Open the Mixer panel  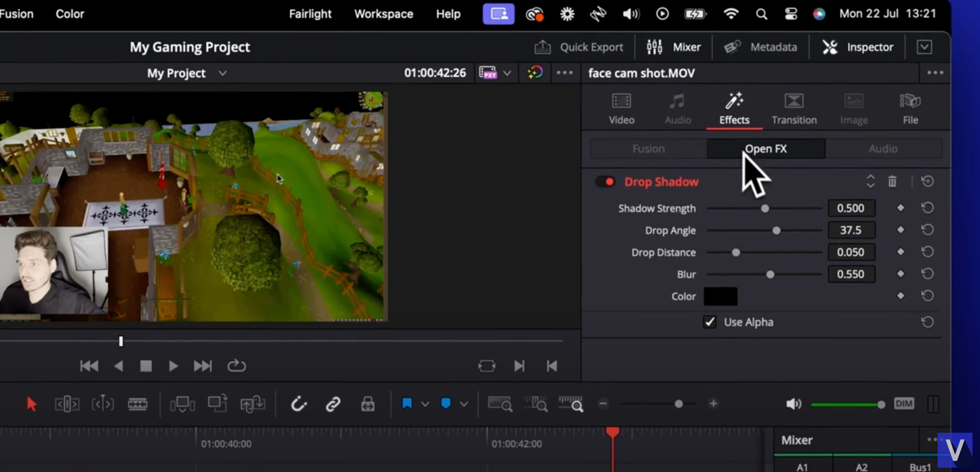(x=673, y=47)
